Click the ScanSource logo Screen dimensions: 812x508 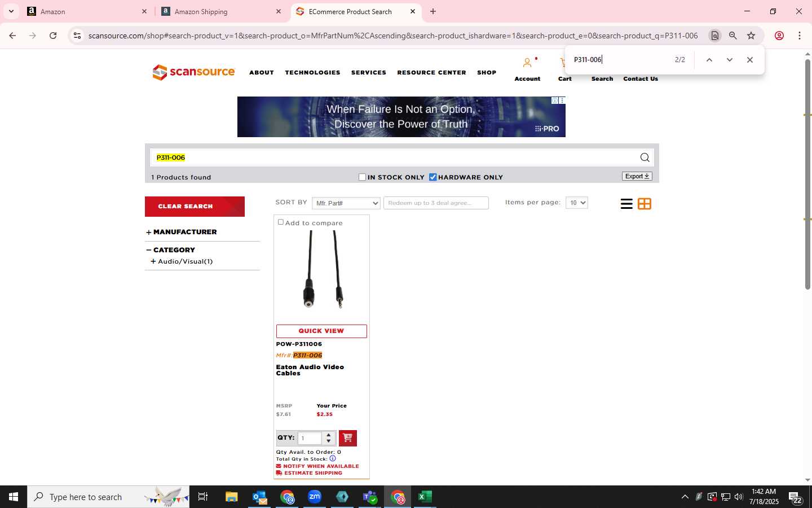click(x=193, y=72)
